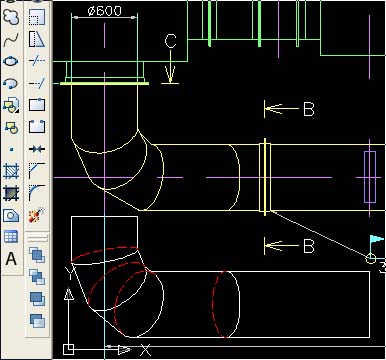This screenshot has width=386, height=360.
Task: Select the ø600 dimension text
Action: tap(105, 11)
